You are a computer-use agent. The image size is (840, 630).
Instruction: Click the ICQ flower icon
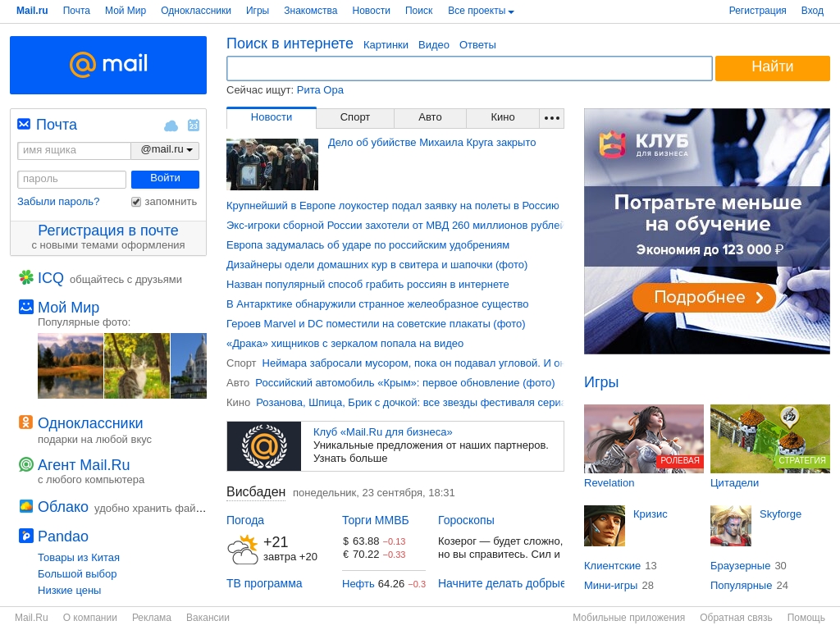[x=26, y=277]
